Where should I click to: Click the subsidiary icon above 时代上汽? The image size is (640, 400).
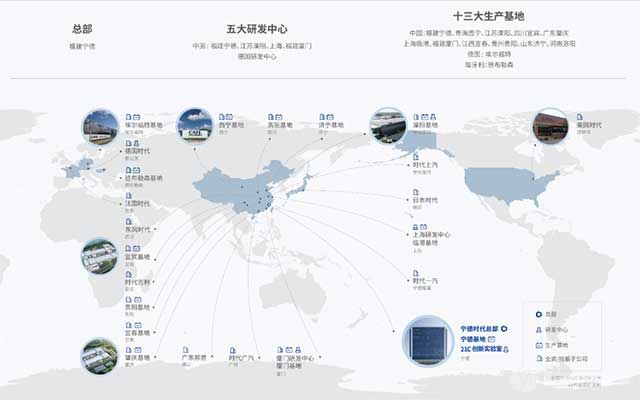[x=416, y=157]
